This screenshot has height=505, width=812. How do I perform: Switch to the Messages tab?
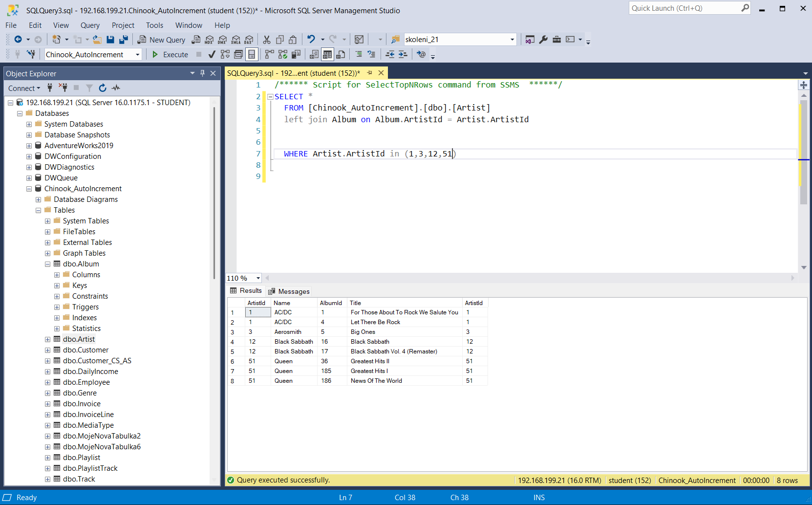click(289, 291)
